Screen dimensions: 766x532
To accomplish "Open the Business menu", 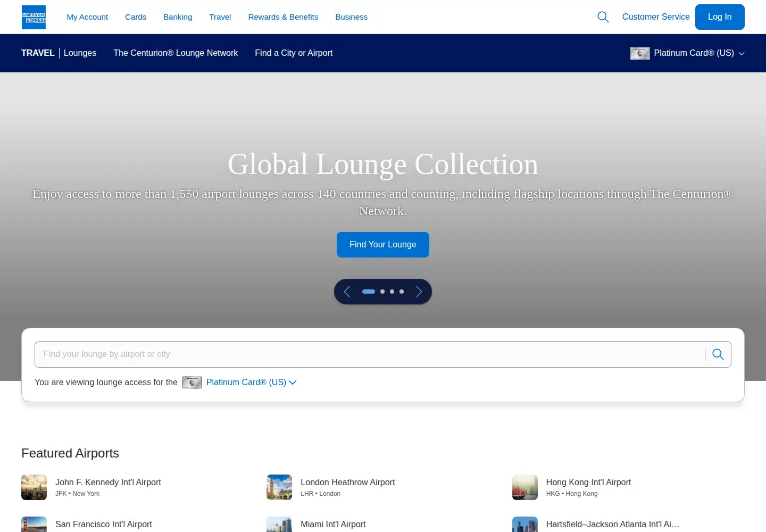I will click(351, 17).
